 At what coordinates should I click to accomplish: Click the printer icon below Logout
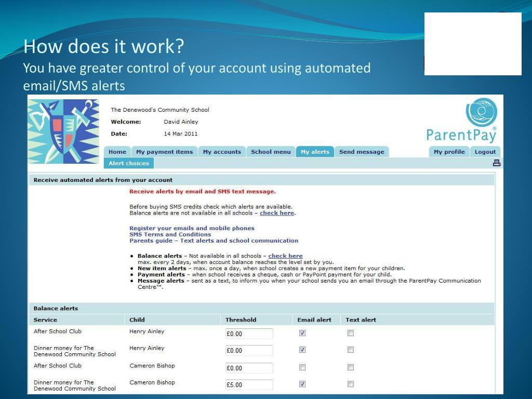496,163
